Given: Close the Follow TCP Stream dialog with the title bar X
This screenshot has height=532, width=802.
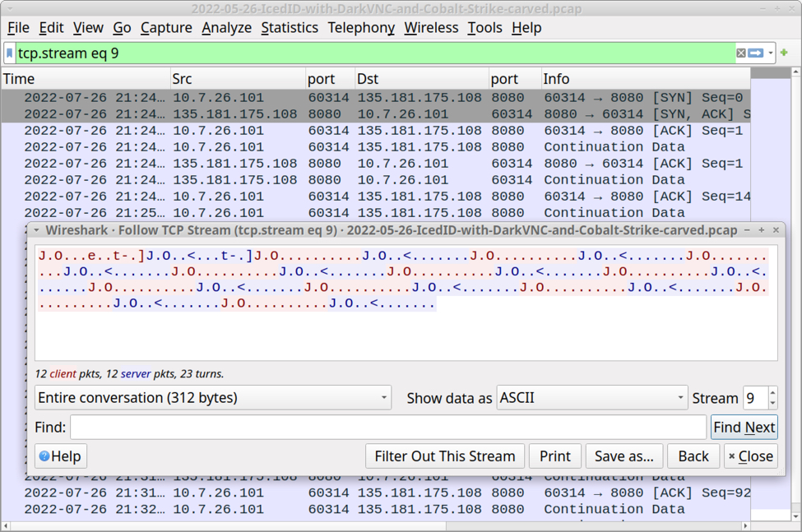Looking at the screenshot, I should [x=776, y=230].
